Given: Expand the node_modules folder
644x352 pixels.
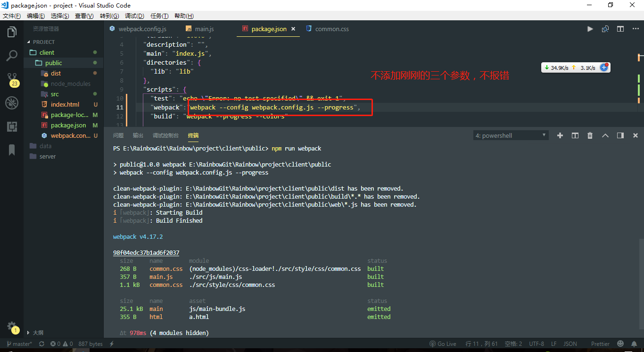Looking at the screenshot, I should (64, 84).
